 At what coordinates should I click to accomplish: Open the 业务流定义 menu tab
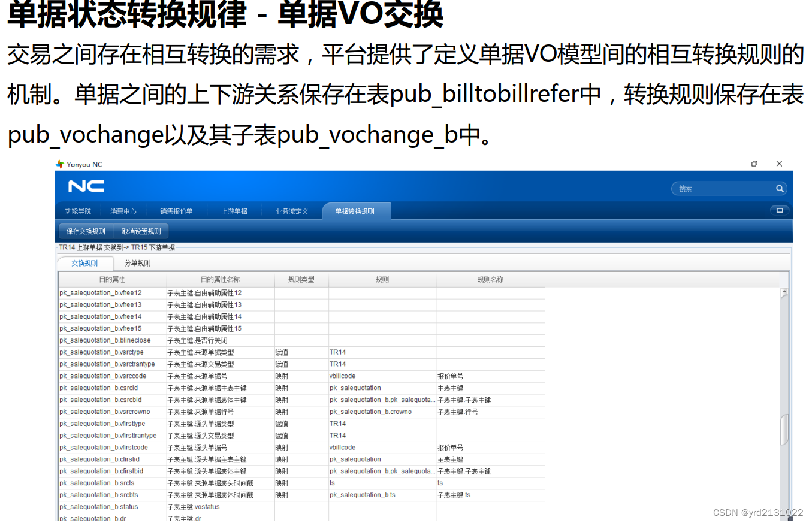(292, 210)
